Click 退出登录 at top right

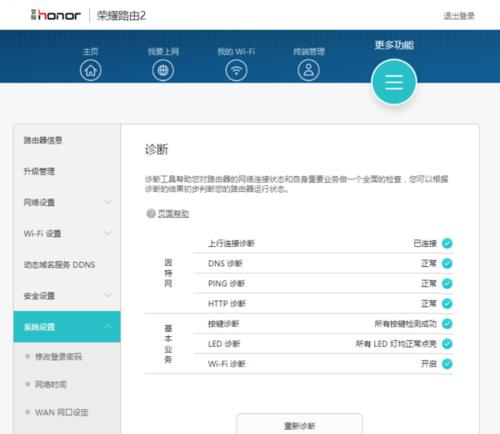click(459, 16)
